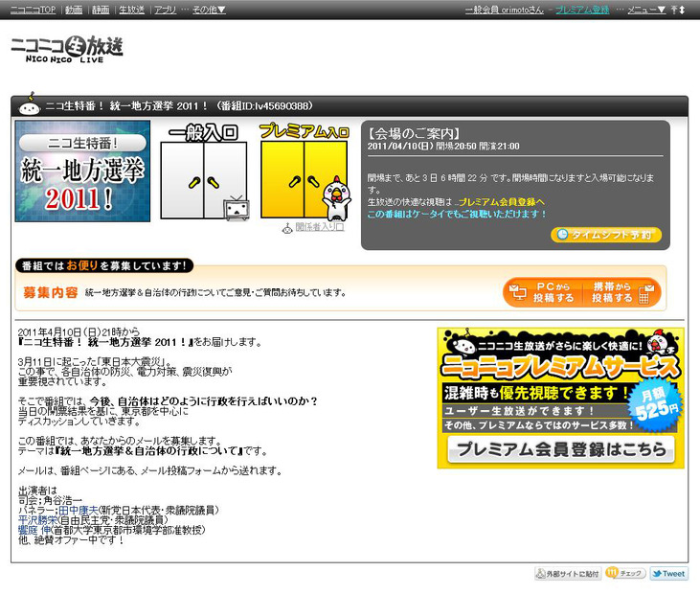The height and width of the screenshot is (594, 700).
Task: Click the チェック button at the bottom
Action: [x=625, y=573]
